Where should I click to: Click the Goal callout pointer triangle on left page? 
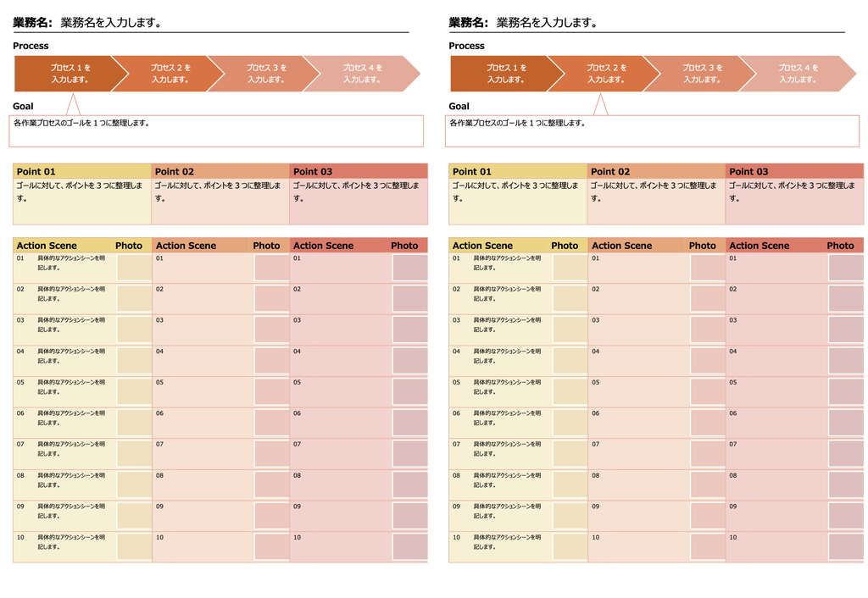(73, 105)
